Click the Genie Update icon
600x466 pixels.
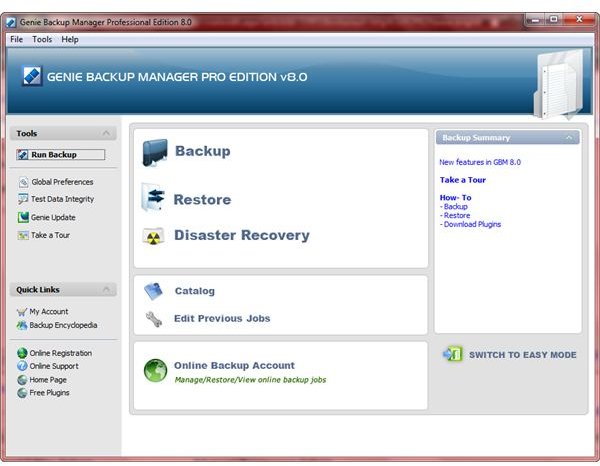pyautogui.click(x=23, y=217)
